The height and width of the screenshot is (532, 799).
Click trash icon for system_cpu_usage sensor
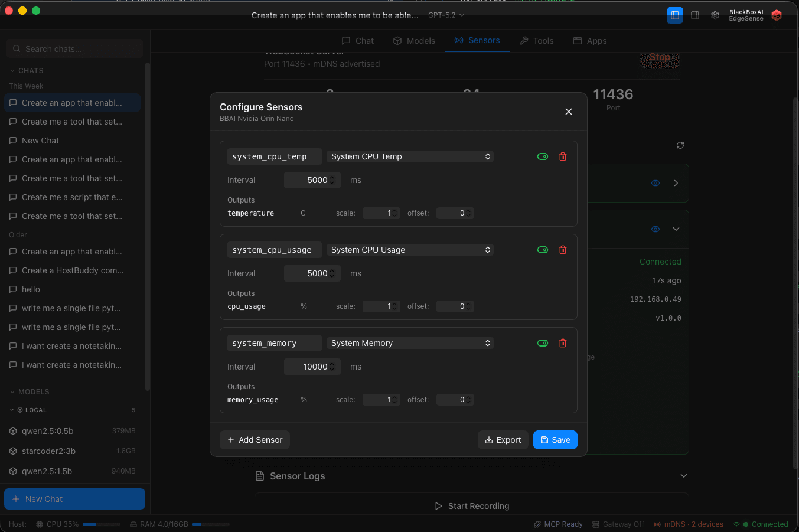click(x=563, y=250)
